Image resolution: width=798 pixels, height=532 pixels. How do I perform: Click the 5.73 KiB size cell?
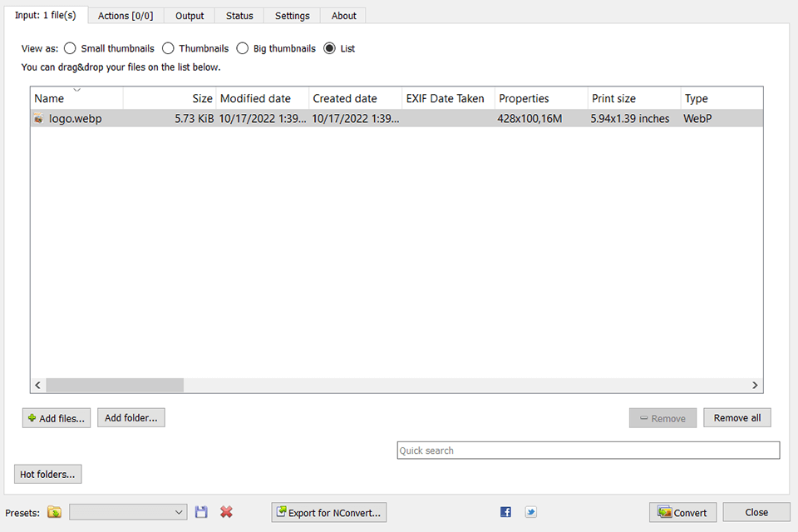[x=195, y=119]
